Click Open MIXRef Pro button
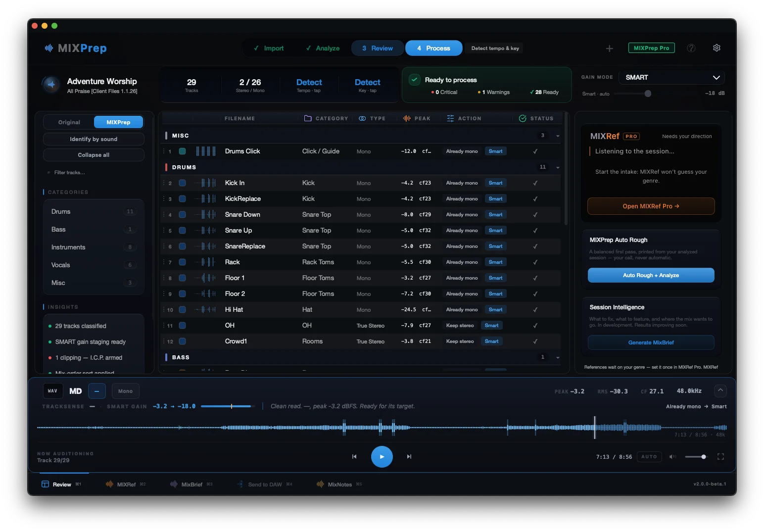This screenshot has height=532, width=764. point(651,206)
